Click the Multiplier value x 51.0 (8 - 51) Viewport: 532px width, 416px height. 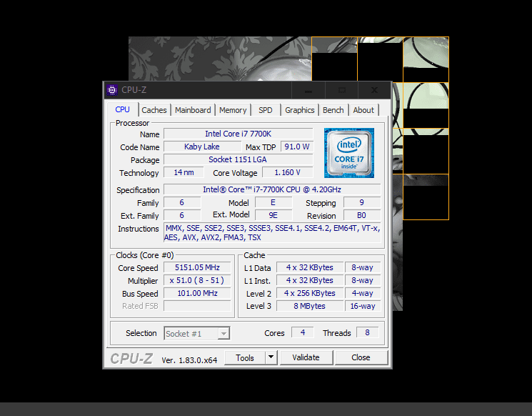point(197,280)
